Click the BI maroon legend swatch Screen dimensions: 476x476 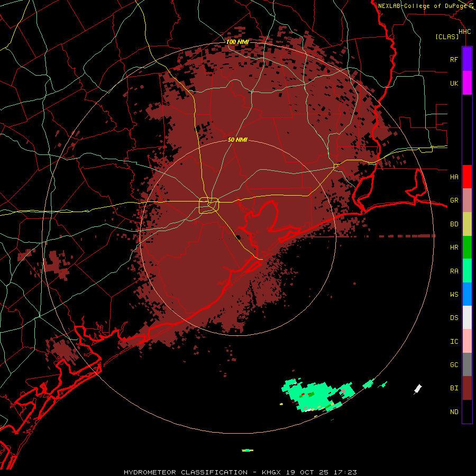pos(467,388)
